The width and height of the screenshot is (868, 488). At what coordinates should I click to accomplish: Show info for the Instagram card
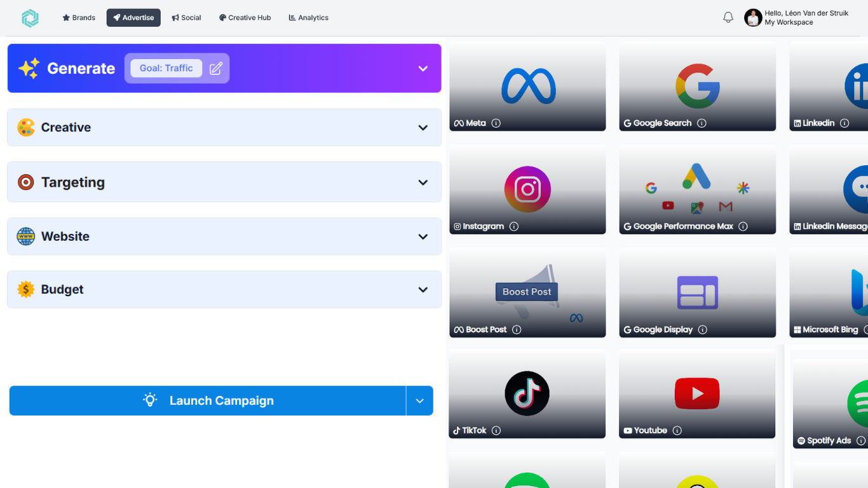point(514,226)
